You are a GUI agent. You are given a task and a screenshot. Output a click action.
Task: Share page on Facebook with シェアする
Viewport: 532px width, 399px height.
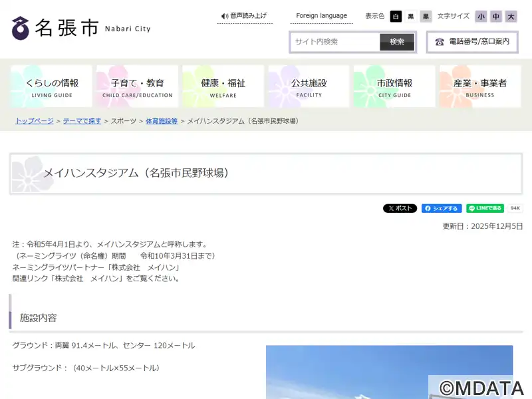coord(442,208)
